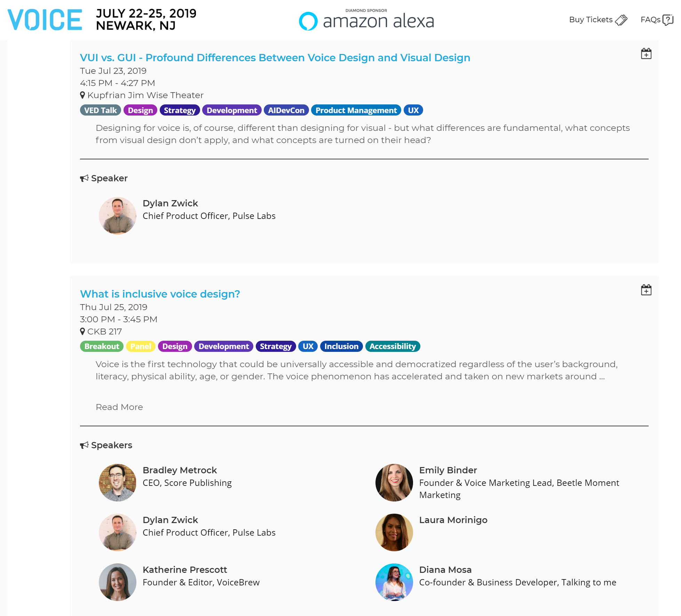This screenshot has height=616, width=681.
Task: Add VUI vs. GUI session to calendar
Action: point(646,54)
